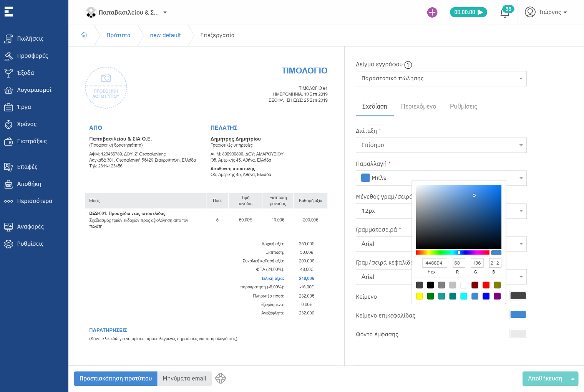Image resolution: width=584 pixels, height=392 pixels.
Task: Open the Διάταξη Επίσημο dropdown
Action: 441,145
